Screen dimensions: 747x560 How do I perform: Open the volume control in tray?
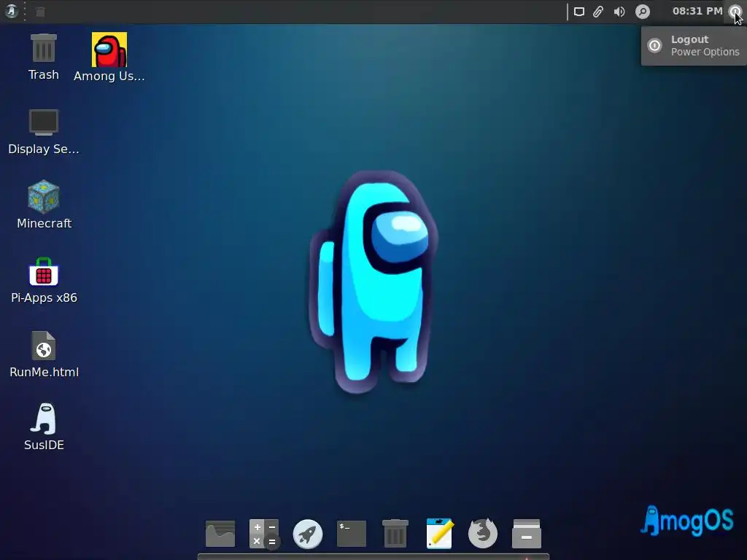click(619, 12)
